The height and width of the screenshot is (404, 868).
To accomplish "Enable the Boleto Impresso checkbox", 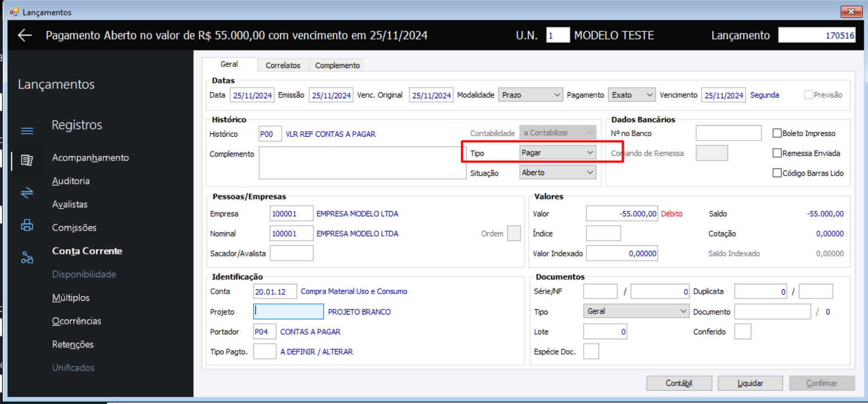I will pyautogui.click(x=777, y=133).
